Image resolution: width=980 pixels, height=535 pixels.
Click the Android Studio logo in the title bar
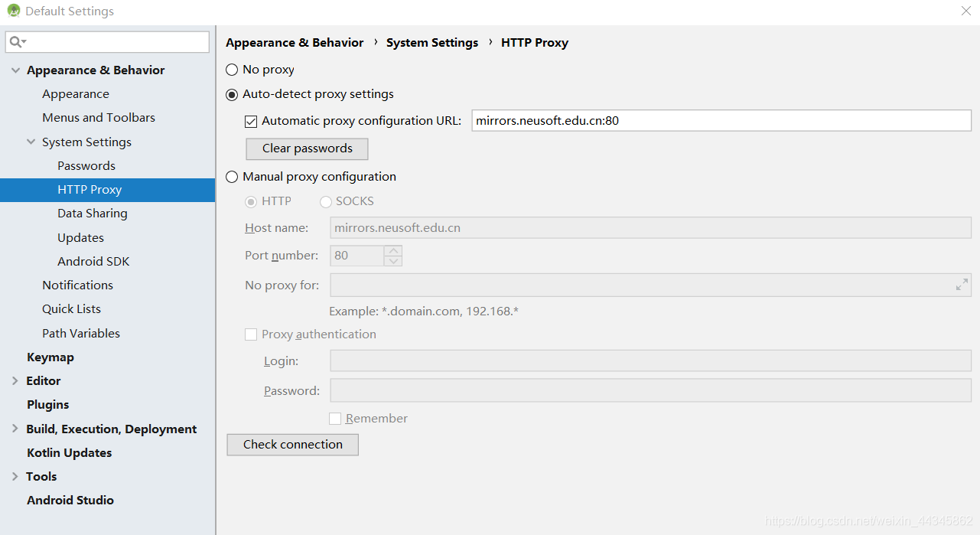[14, 11]
